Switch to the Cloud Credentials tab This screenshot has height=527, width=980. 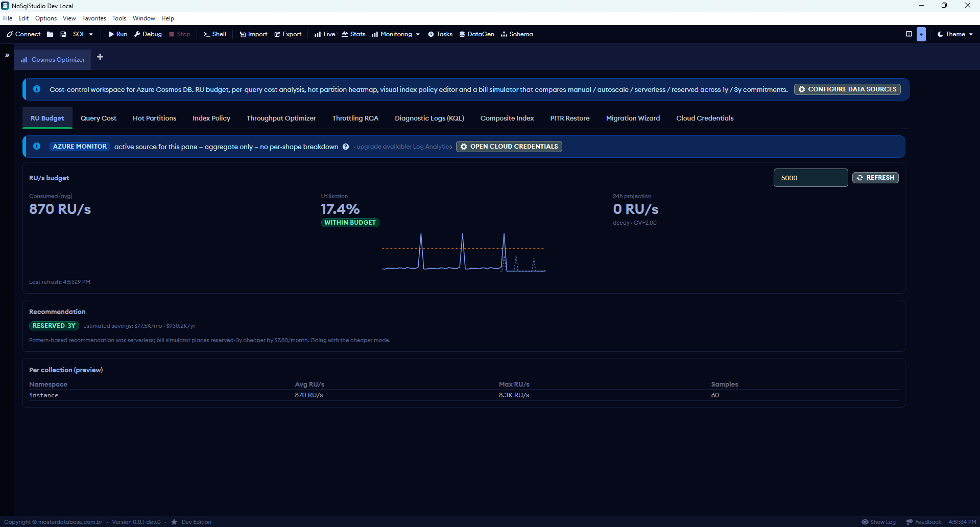tap(705, 118)
